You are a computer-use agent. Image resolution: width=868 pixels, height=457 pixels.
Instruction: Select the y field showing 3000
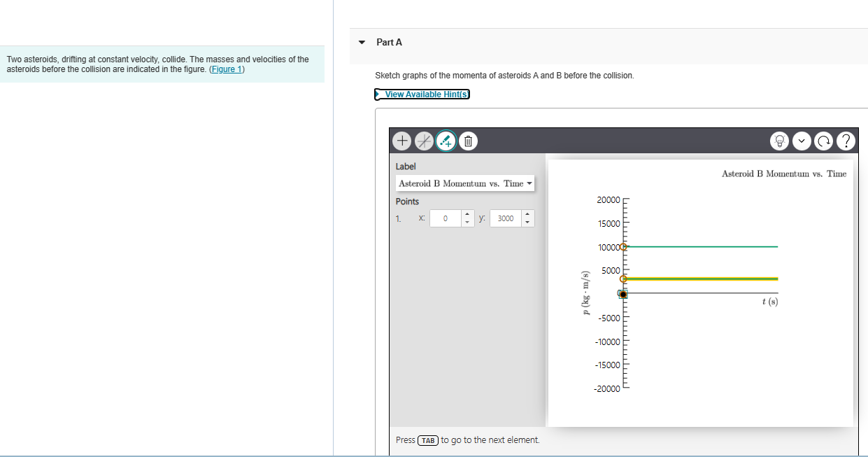click(505, 218)
